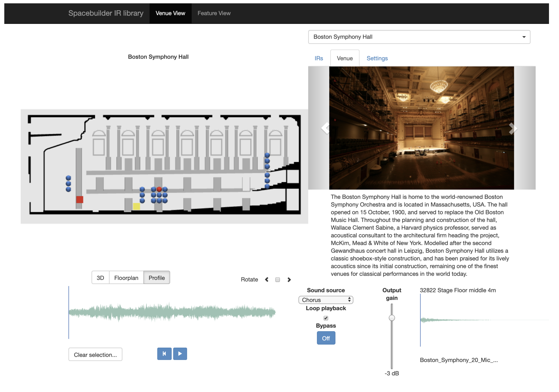
Task: Open the Settings tab
Action: pos(377,58)
